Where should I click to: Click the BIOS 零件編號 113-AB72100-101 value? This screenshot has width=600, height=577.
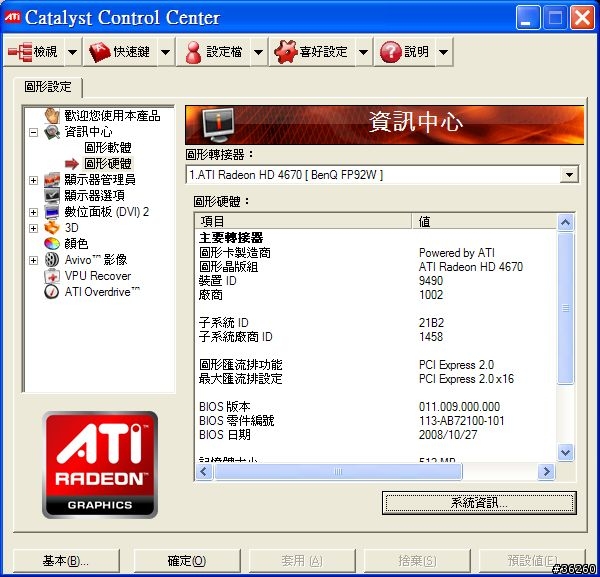pos(461,421)
